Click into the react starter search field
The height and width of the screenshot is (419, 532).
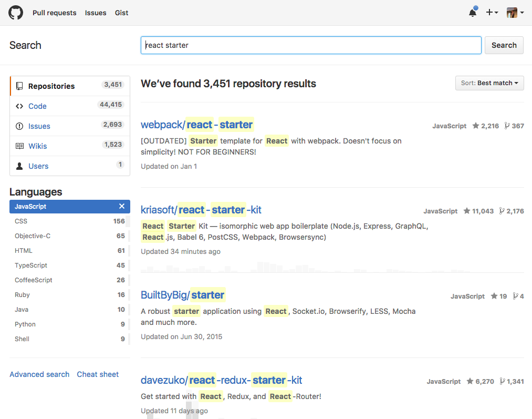311,45
